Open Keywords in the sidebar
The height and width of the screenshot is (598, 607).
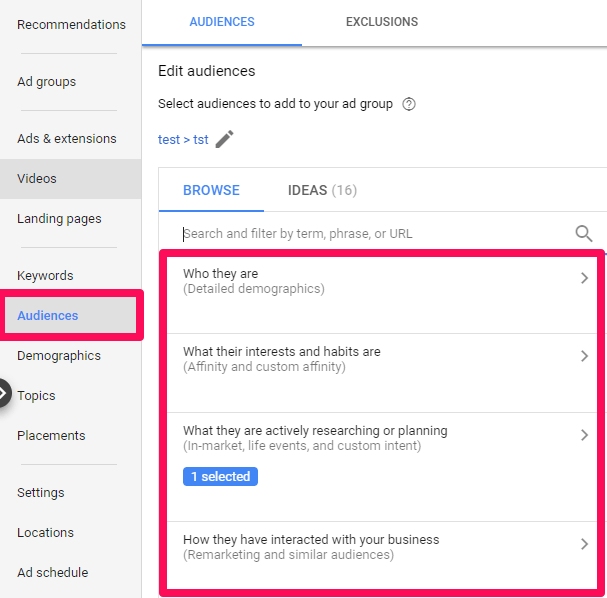pyautogui.click(x=45, y=275)
